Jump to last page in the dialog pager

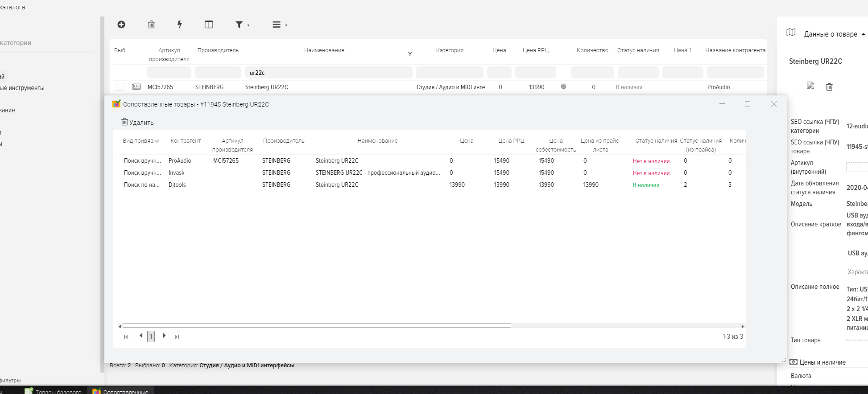[177, 337]
